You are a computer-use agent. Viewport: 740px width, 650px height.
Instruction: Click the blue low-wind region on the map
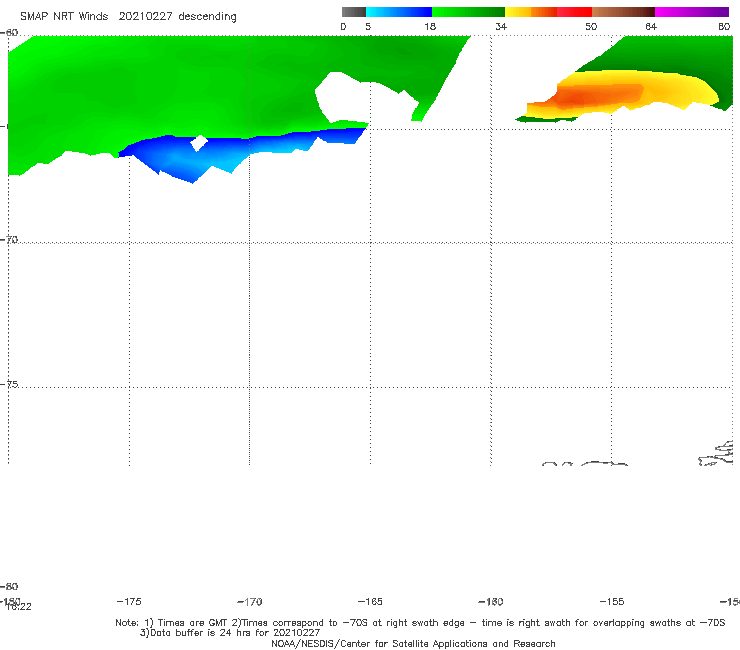pos(189,158)
